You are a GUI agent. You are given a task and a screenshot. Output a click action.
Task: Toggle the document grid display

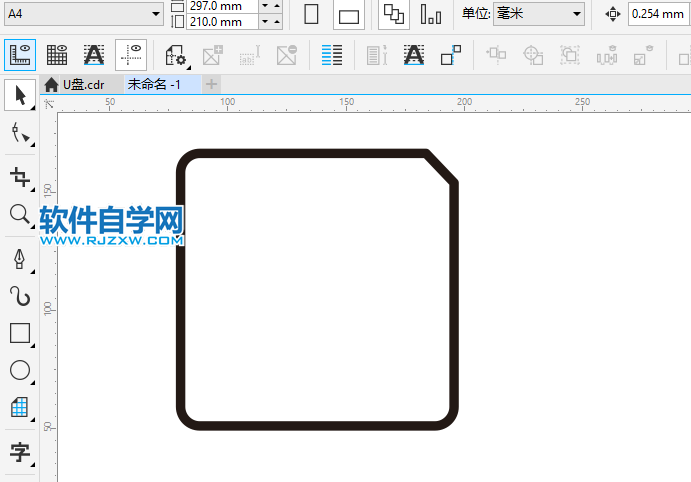(x=57, y=55)
